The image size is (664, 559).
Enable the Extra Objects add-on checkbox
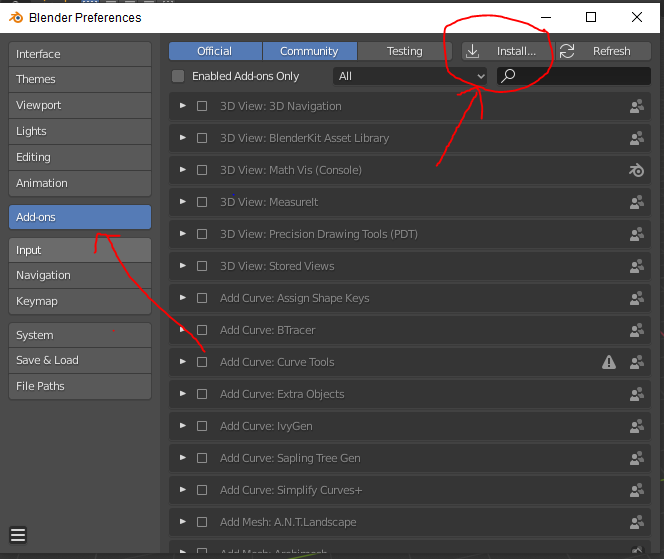pyautogui.click(x=202, y=394)
